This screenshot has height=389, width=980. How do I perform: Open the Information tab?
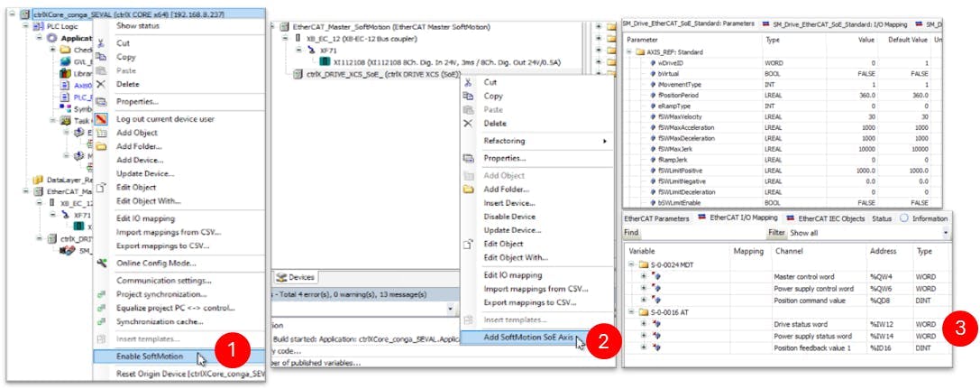coord(924,218)
